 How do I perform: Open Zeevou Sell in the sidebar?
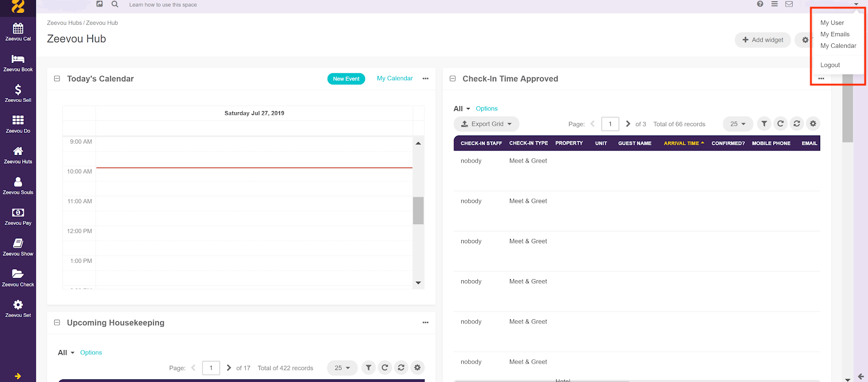tap(18, 93)
